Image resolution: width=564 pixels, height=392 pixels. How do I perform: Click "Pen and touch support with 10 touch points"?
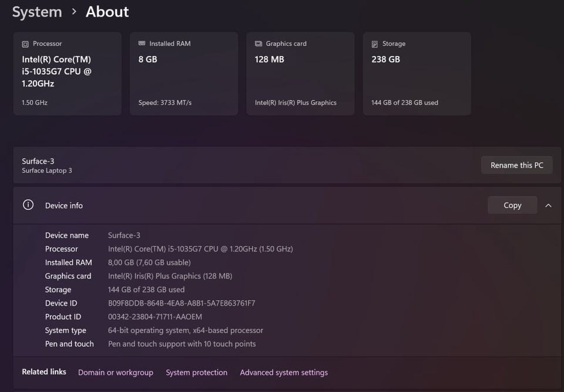tap(182, 344)
